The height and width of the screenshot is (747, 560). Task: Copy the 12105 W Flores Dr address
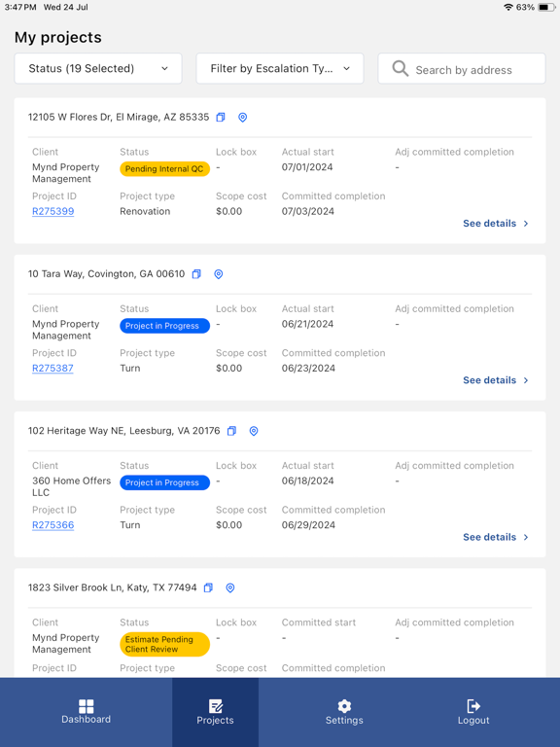pyautogui.click(x=221, y=117)
